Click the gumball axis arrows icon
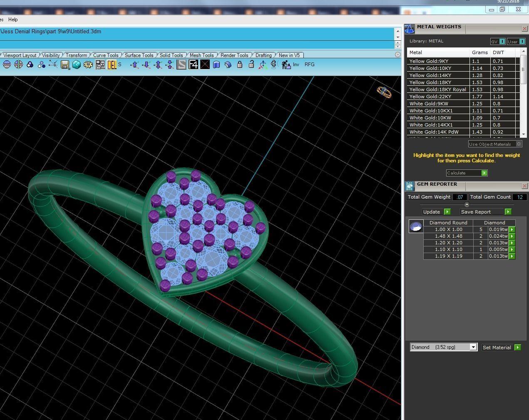 263,65
